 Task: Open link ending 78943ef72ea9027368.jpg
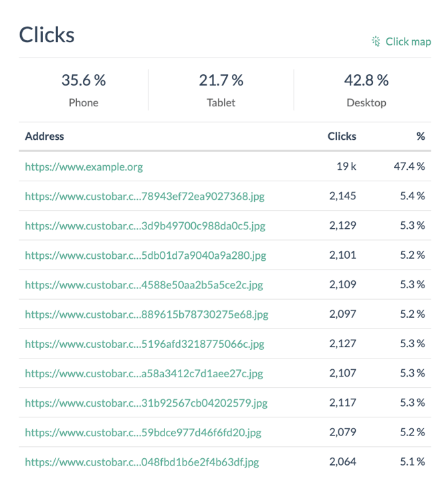pyautogui.click(x=145, y=196)
